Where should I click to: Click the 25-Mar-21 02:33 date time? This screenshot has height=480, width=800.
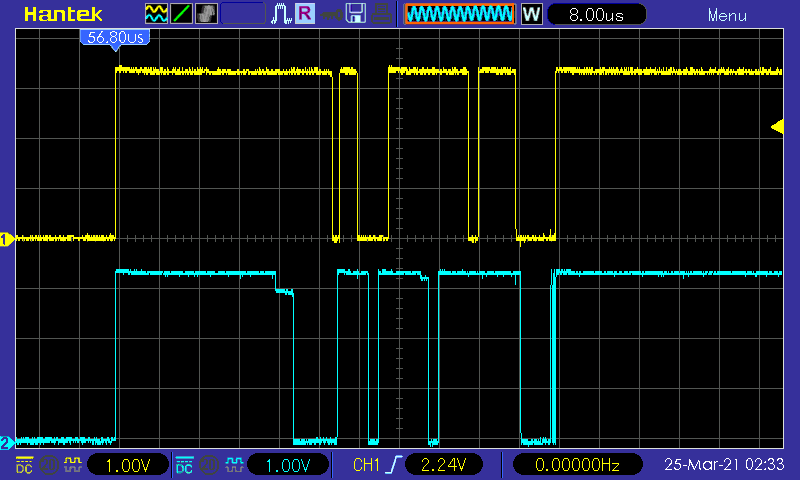724,464
